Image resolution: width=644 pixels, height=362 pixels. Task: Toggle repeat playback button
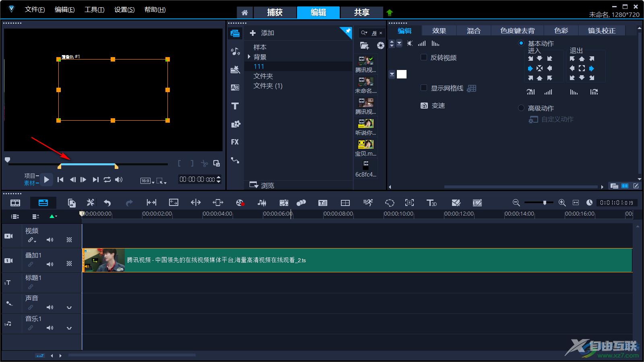[x=107, y=180]
